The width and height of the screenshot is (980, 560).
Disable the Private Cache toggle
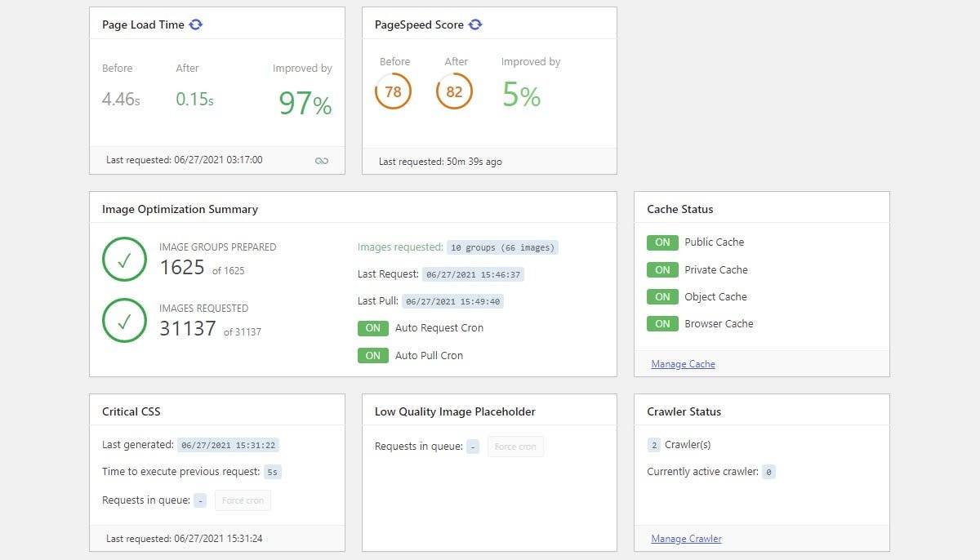662,269
